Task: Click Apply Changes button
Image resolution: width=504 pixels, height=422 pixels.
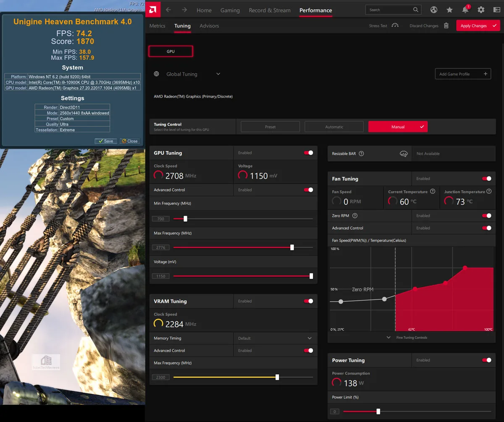Action: pos(478,26)
